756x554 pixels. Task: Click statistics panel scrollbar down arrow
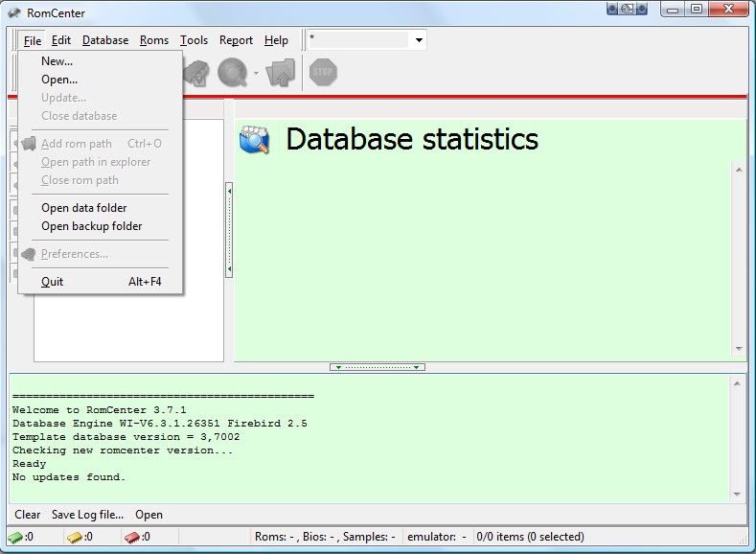point(739,349)
